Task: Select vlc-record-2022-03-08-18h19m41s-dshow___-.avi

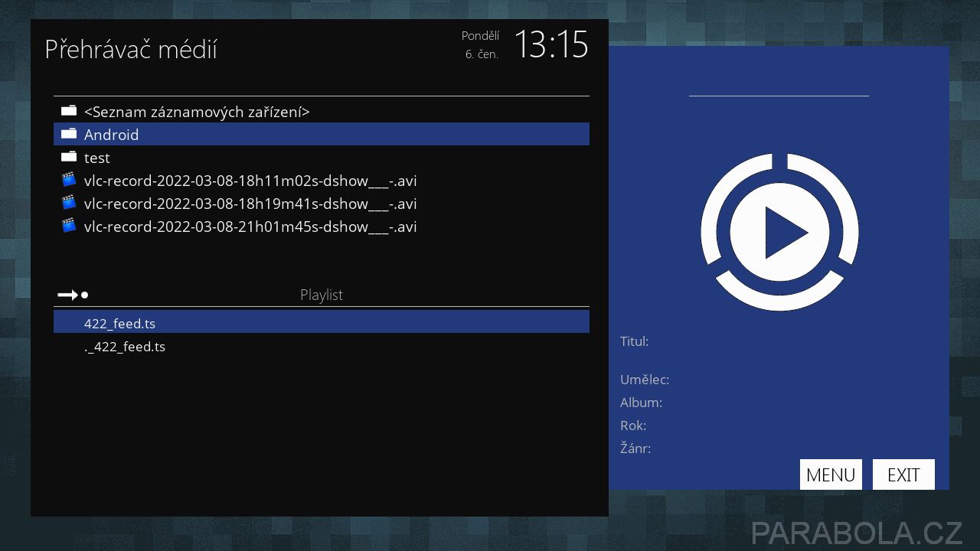Action: point(322,204)
